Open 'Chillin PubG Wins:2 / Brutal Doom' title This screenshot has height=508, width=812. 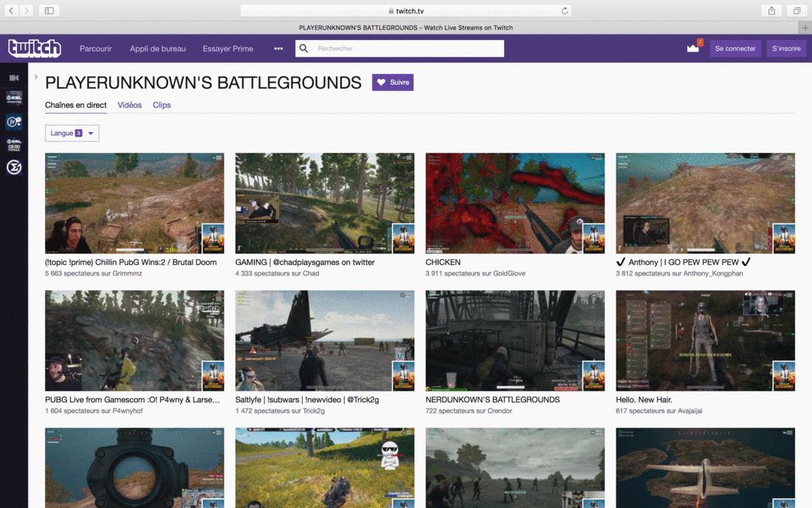point(131,262)
